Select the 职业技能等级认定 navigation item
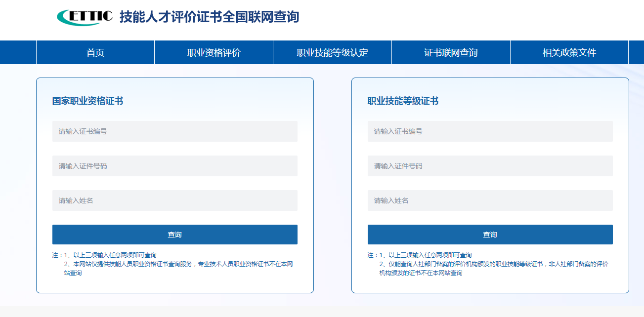The image size is (644, 317). click(332, 53)
